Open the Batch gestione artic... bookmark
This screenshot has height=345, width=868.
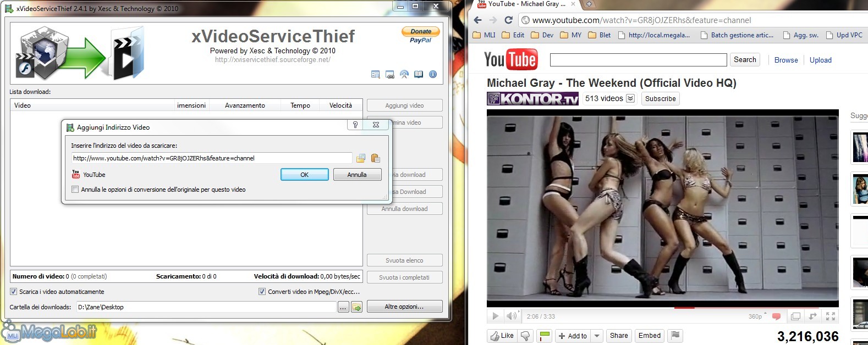click(737, 35)
